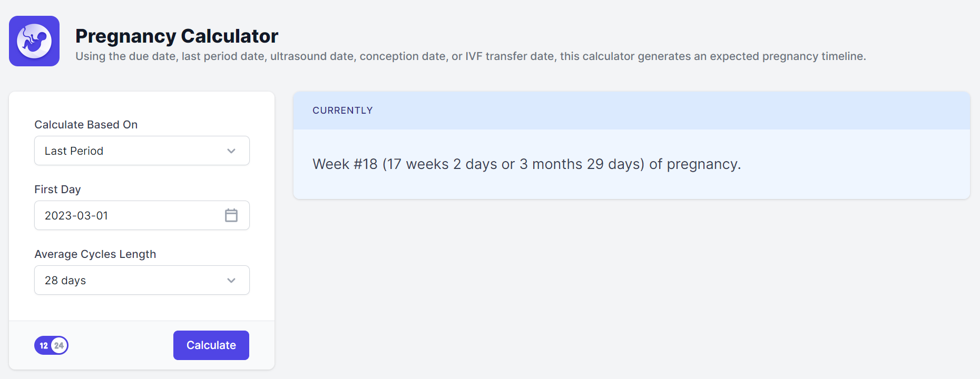The height and width of the screenshot is (379, 980).
Task: Click the Last Period selected value
Action: [x=74, y=151]
